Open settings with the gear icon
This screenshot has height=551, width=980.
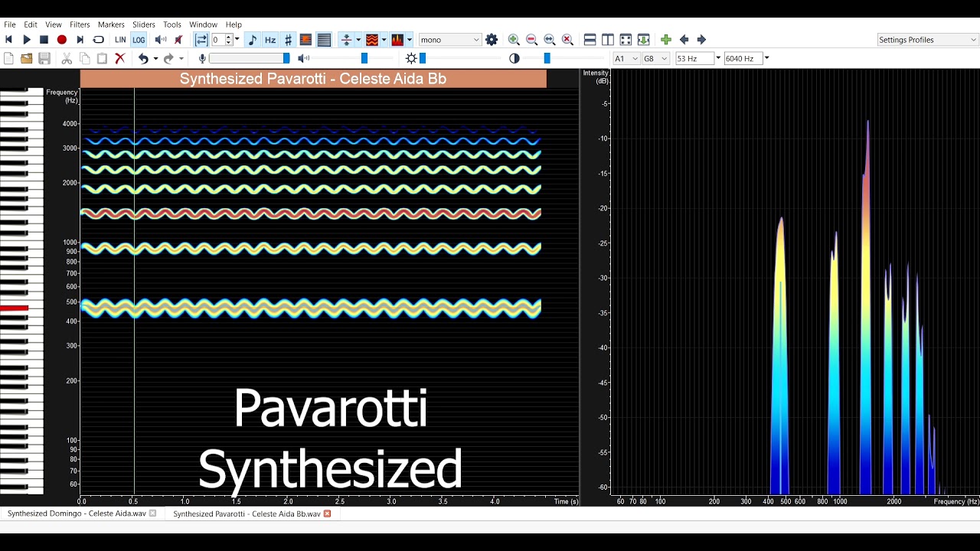pyautogui.click(x=492, y=40)
